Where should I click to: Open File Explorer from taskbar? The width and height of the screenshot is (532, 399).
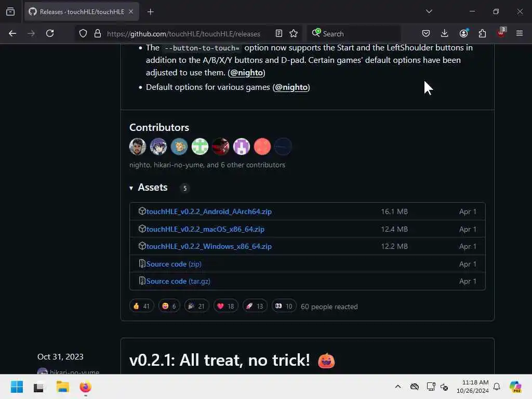click(63, 387)
